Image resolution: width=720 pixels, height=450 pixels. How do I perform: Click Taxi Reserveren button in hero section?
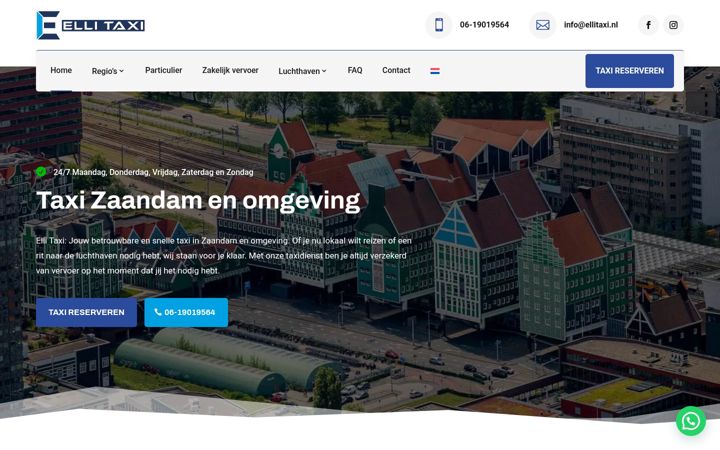point(86,312)
